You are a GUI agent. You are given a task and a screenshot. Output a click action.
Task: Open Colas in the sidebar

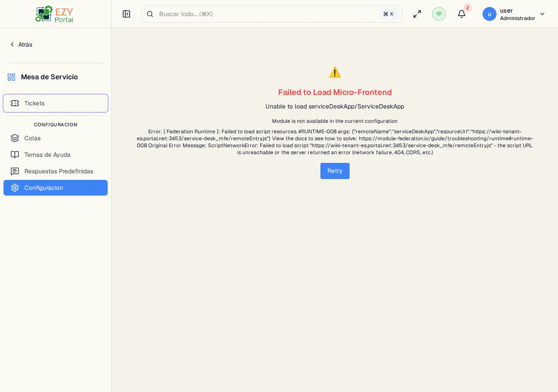(x=55, y=138)
